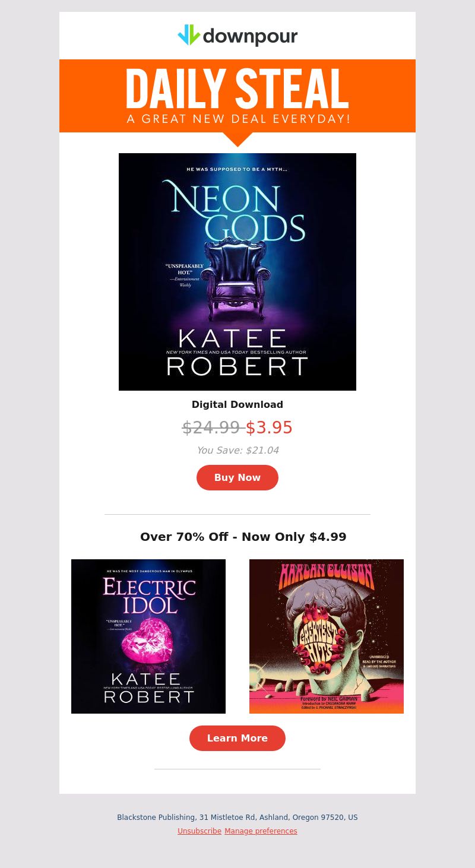The image size is (475, 868).
Task: Click the Learn More button
Action: [237, 738]
